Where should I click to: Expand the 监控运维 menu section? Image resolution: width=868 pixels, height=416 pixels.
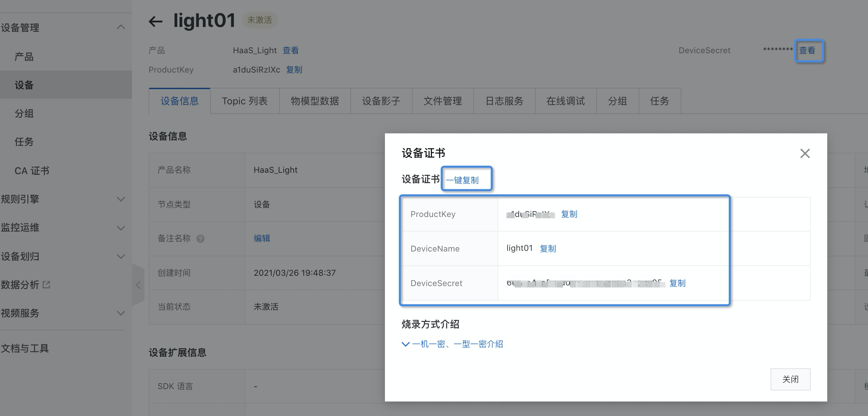click(121, 228)
